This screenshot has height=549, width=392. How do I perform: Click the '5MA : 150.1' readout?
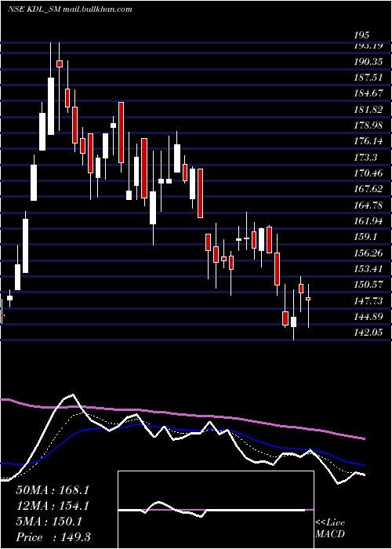click(49, 522)
